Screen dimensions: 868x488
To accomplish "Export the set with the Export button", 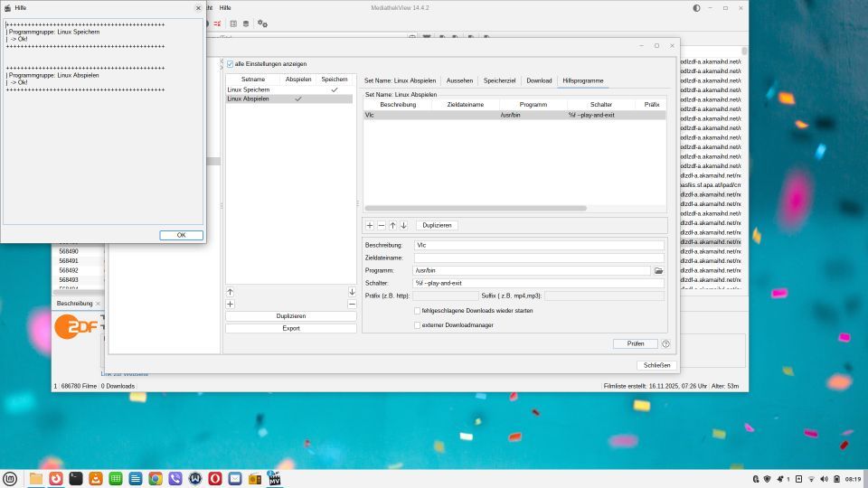I will click(x=290, y=328).
